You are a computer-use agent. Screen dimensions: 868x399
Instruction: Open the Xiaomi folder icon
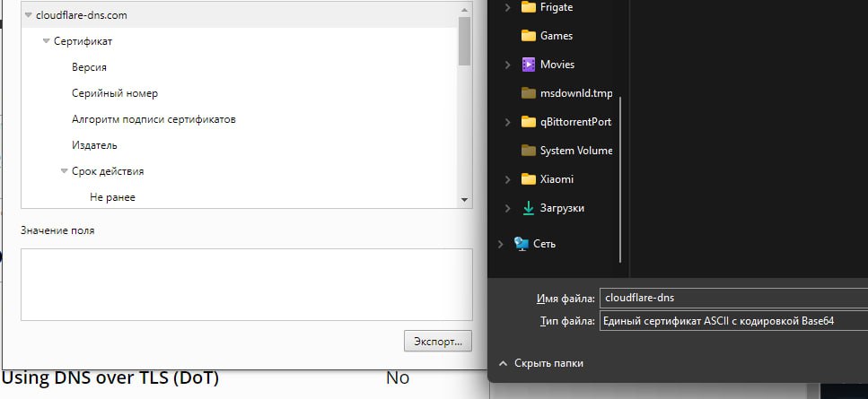tap(529, 179)
